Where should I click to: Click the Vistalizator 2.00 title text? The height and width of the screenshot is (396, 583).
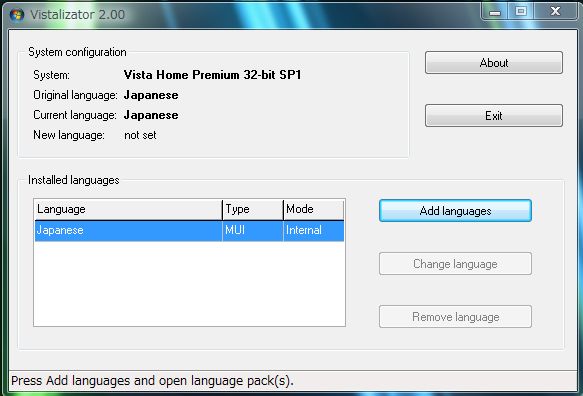pos(77,15)
